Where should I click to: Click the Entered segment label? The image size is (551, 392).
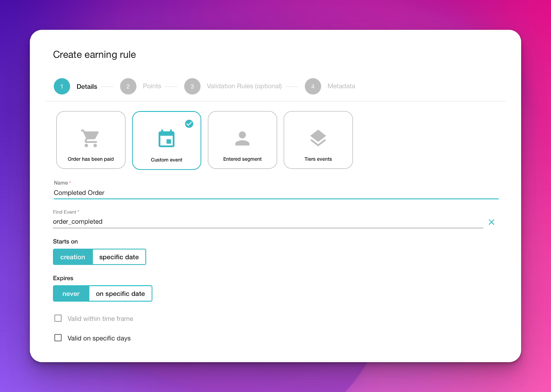point(242,159)
